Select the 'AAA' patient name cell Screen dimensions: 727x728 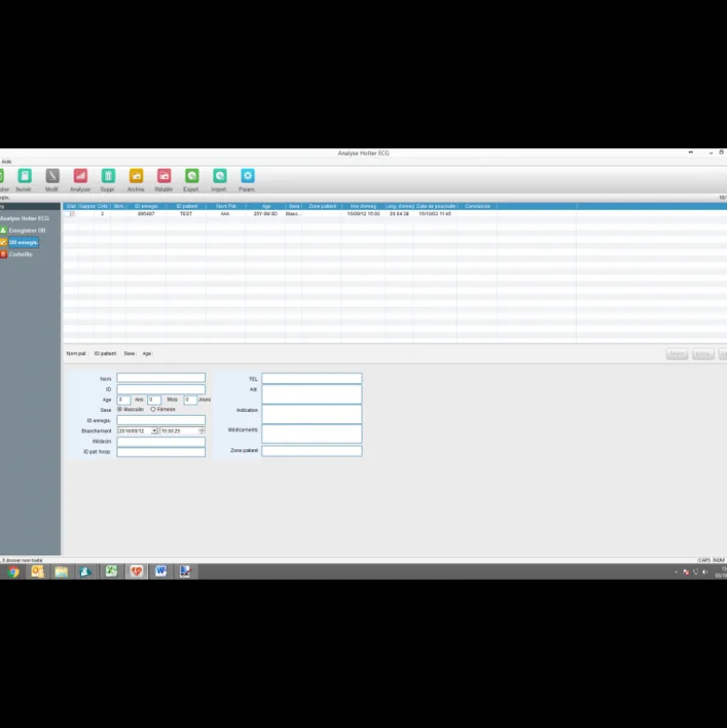(226, 213)
